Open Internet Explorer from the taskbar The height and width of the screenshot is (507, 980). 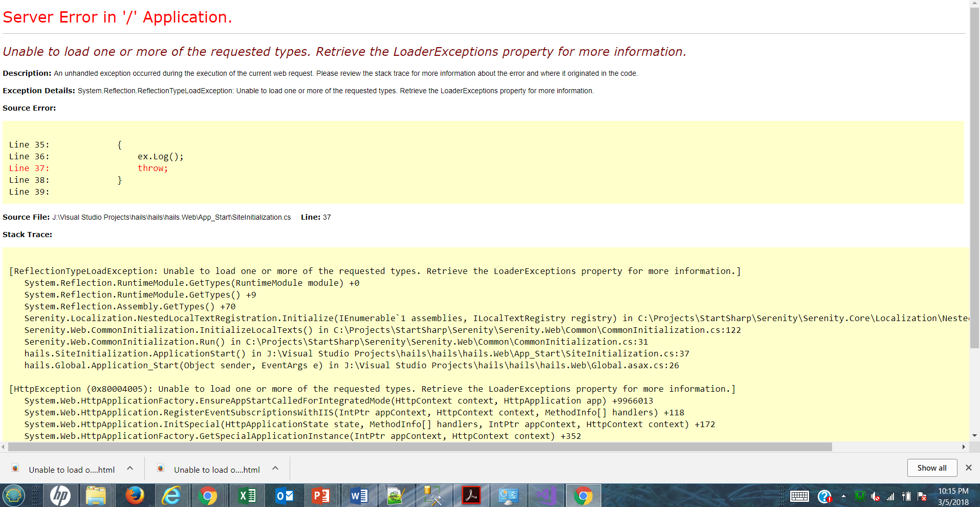[x=172, y=495]
